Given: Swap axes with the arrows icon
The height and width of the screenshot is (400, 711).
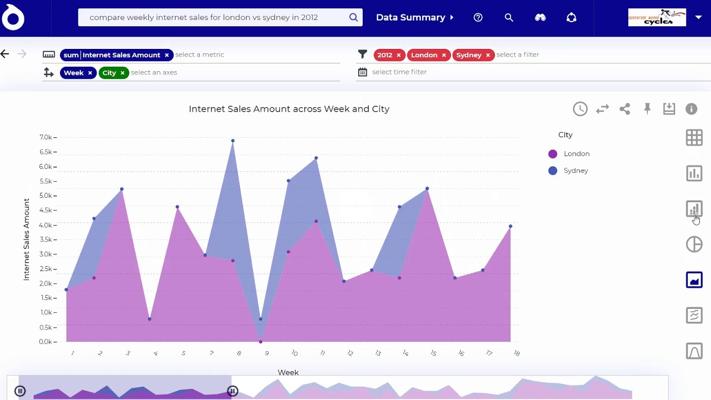Looking at the screenshot, I should [603, 109].
